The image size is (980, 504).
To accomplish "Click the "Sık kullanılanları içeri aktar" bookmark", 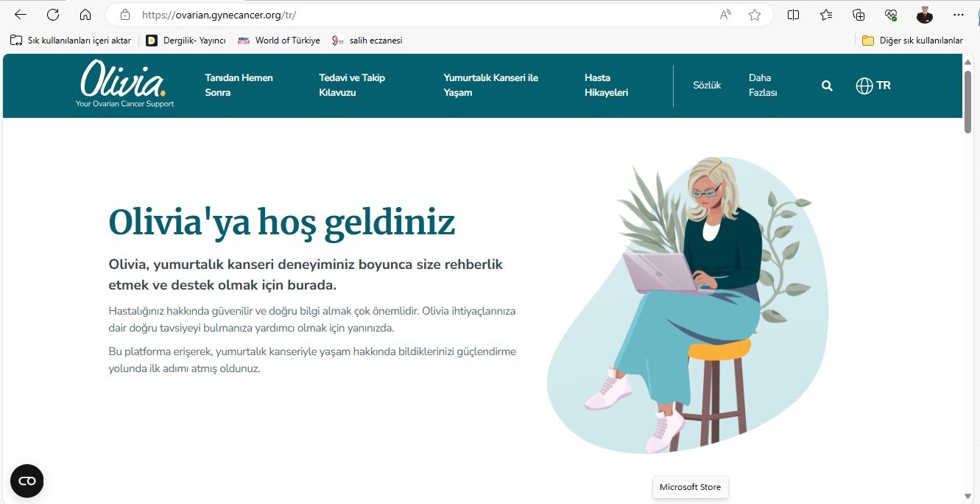I will 71,41.
